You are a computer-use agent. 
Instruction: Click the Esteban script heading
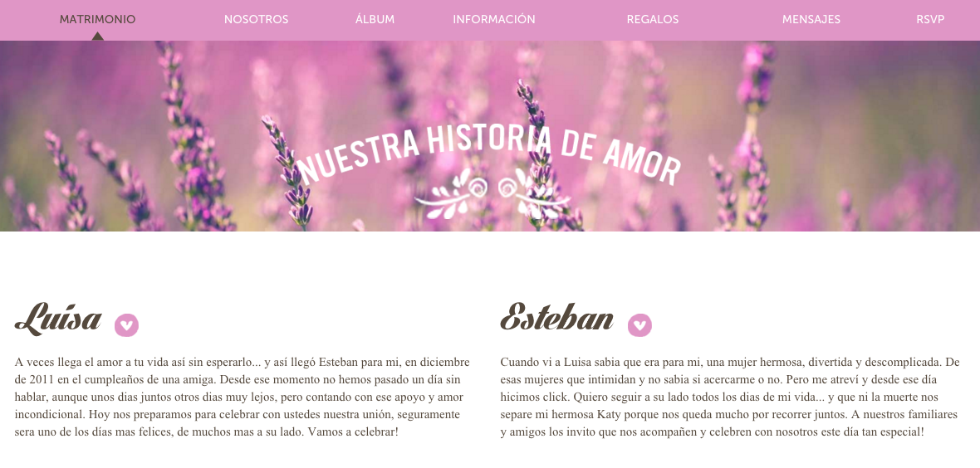(557, 318)
